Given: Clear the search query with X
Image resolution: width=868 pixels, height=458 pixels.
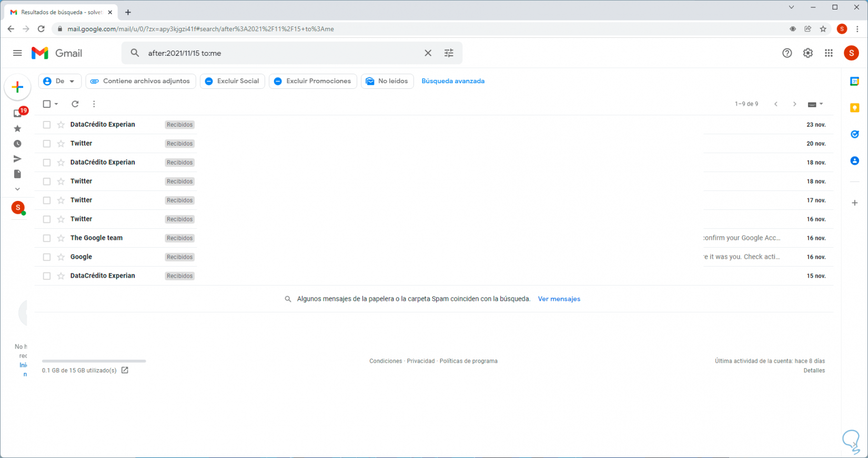Looking at the screenshot, I should 428,53.
